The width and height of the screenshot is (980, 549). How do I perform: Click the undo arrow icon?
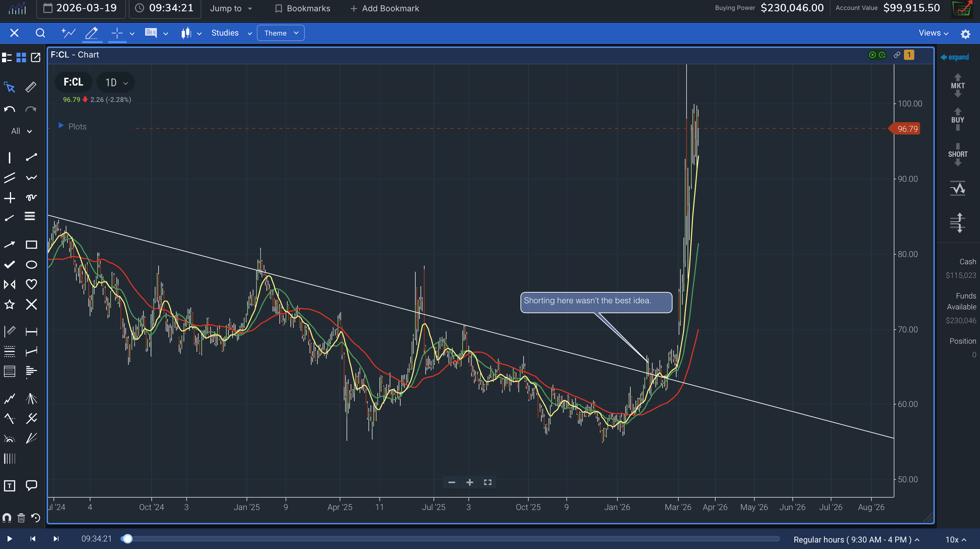(10, 110)
